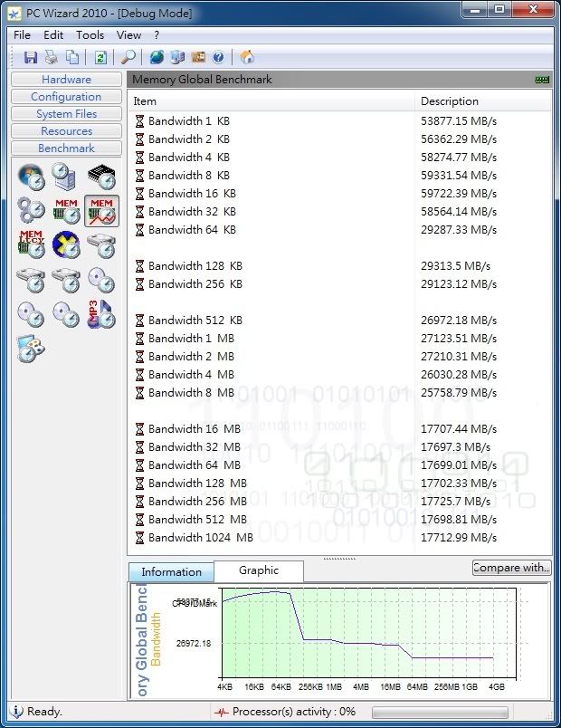Select the Bandwidth 16 KB row
561x728 pixels.
point(339,194)
